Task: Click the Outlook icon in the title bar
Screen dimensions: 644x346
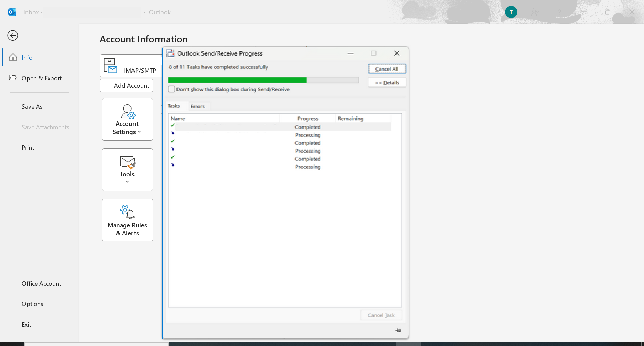Action: 12,12
